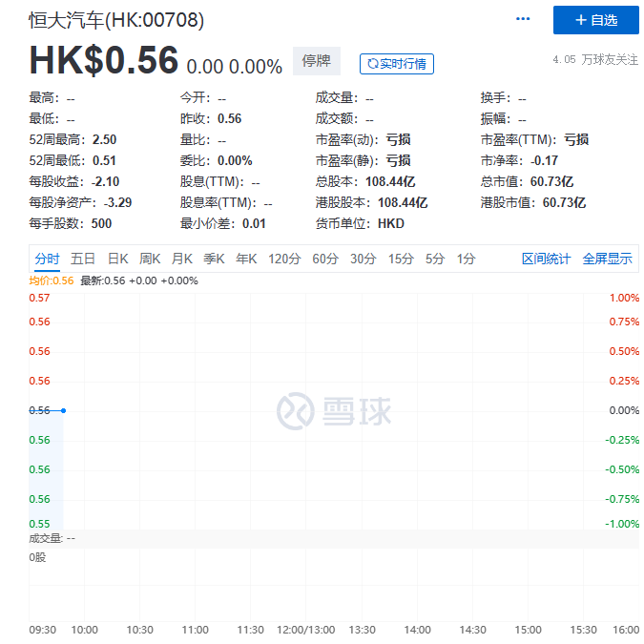The width and height of the screenshot is (644, 644).
Task: Click the 每手股数 value 500
Action: tap(101, 223)
